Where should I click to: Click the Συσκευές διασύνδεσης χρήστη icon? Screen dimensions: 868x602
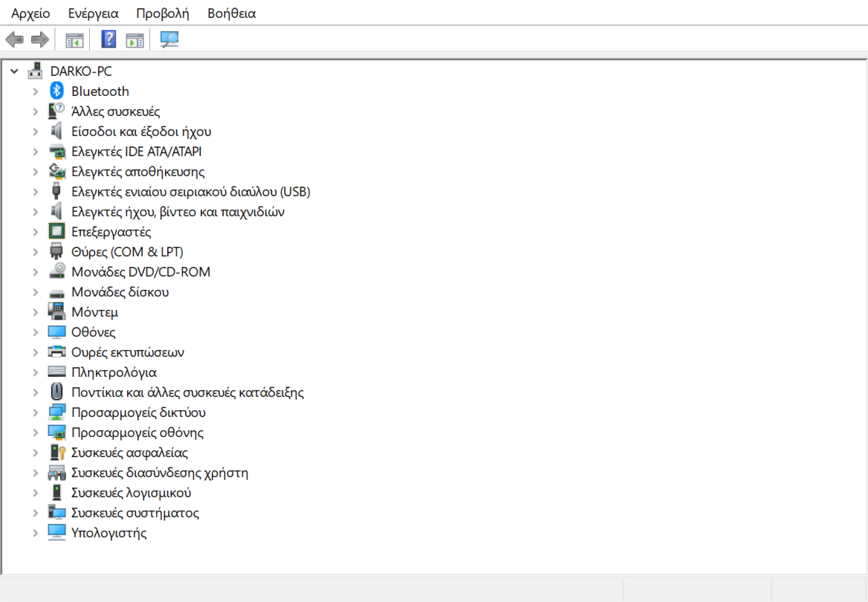pos(56,473)
